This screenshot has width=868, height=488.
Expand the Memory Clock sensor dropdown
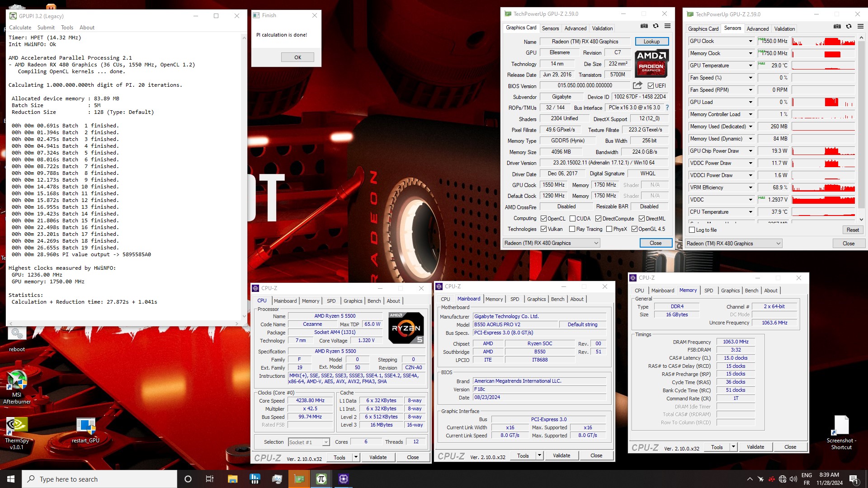(x=750, y=53)
